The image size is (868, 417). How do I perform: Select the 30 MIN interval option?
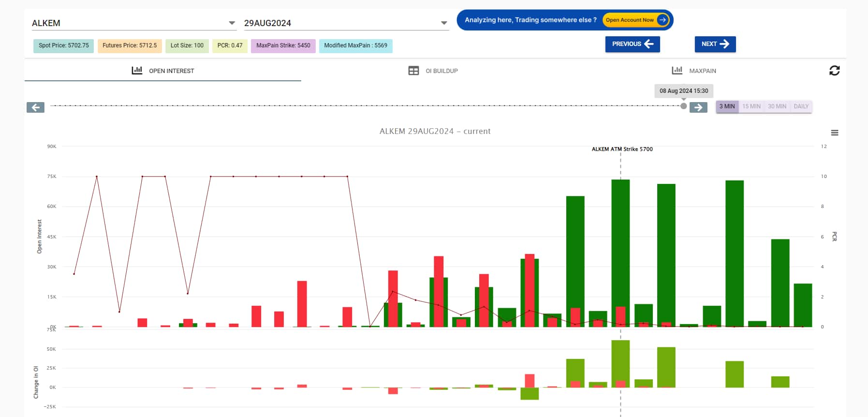(x=777, y=106)
